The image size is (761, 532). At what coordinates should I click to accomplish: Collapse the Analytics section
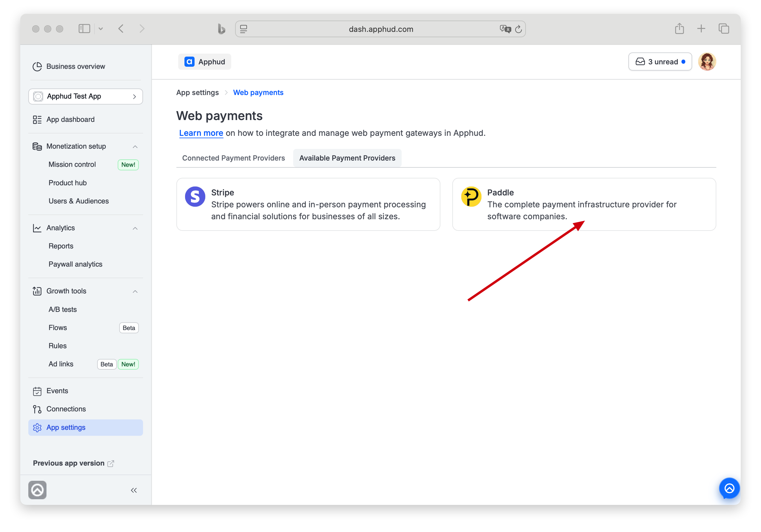pos(135,228)
